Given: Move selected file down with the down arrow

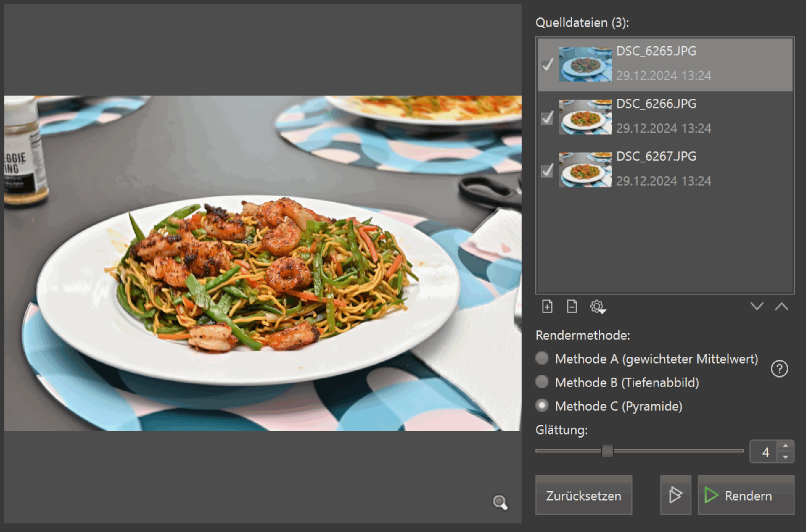Looking at the screenshot, I should pyautogui.click(x=756, y=306).
